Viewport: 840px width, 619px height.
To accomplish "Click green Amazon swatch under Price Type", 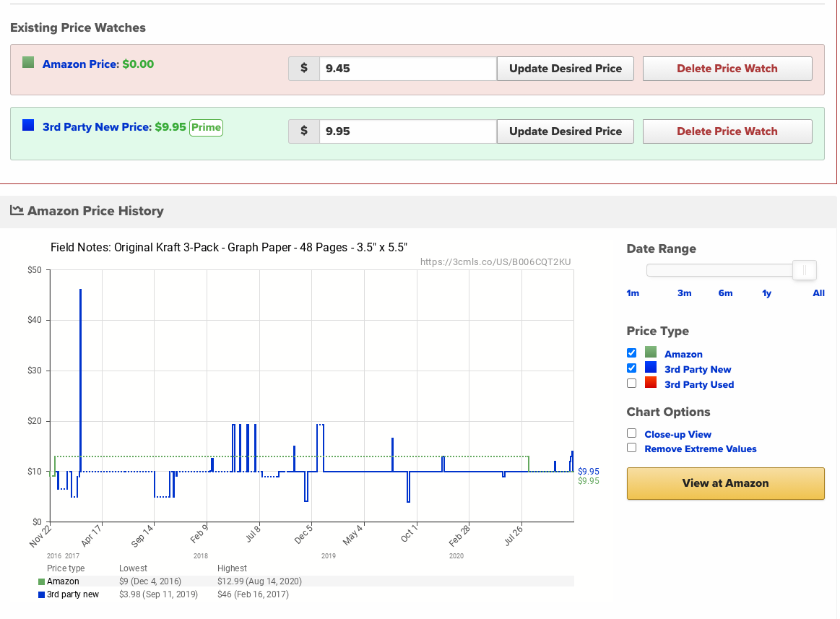I will click(650, 352).
